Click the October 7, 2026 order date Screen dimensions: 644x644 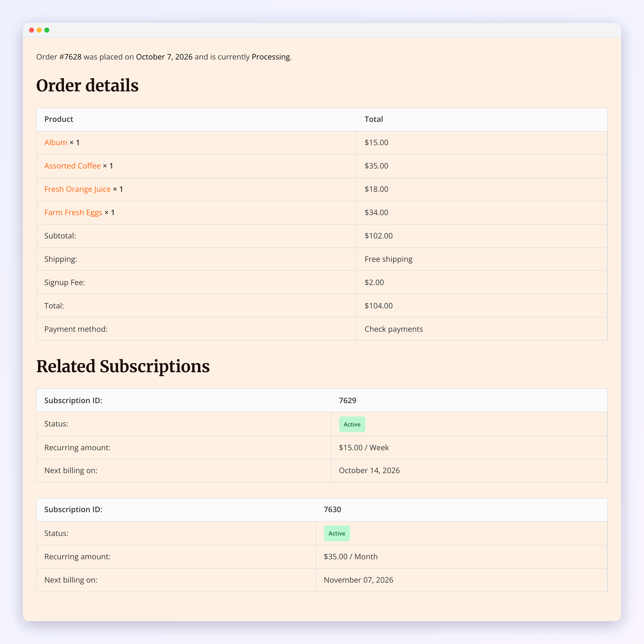pos(164,57)
